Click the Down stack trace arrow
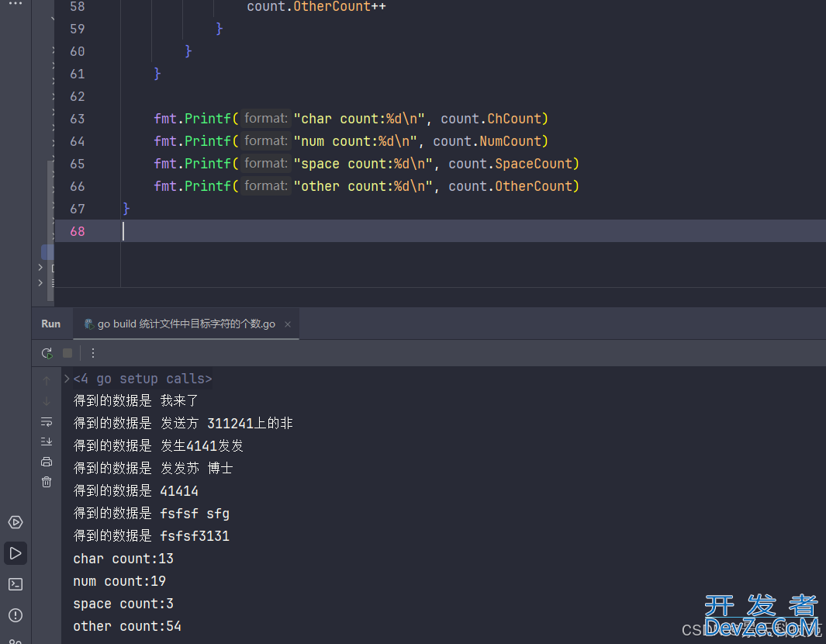Image resolution: width=826 pixels, height=644 pixels. click(47, 402)
